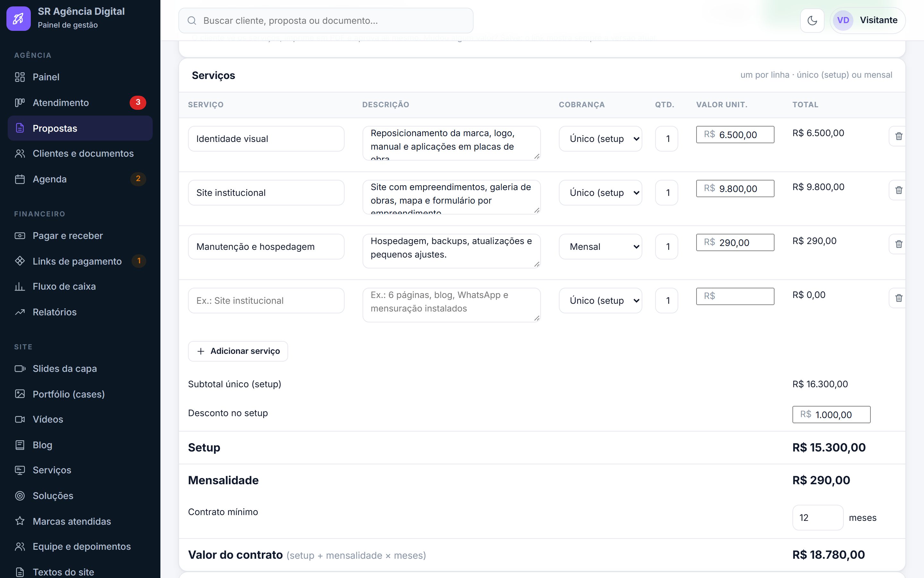The height and width of the screenshot is (578, 924).
Task: Click the Marcas atendidas star icon
Action: tap(20, 521)
